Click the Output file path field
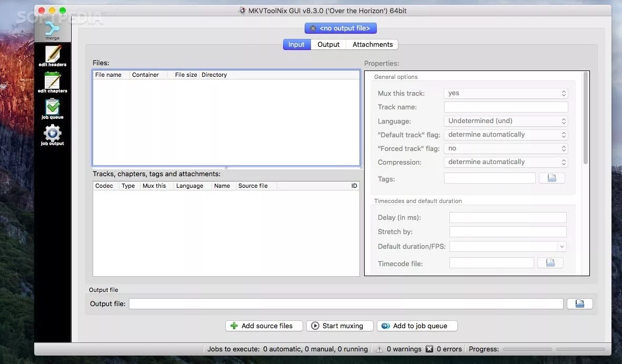This screenshot has height=364, width=622. point(346,304)
